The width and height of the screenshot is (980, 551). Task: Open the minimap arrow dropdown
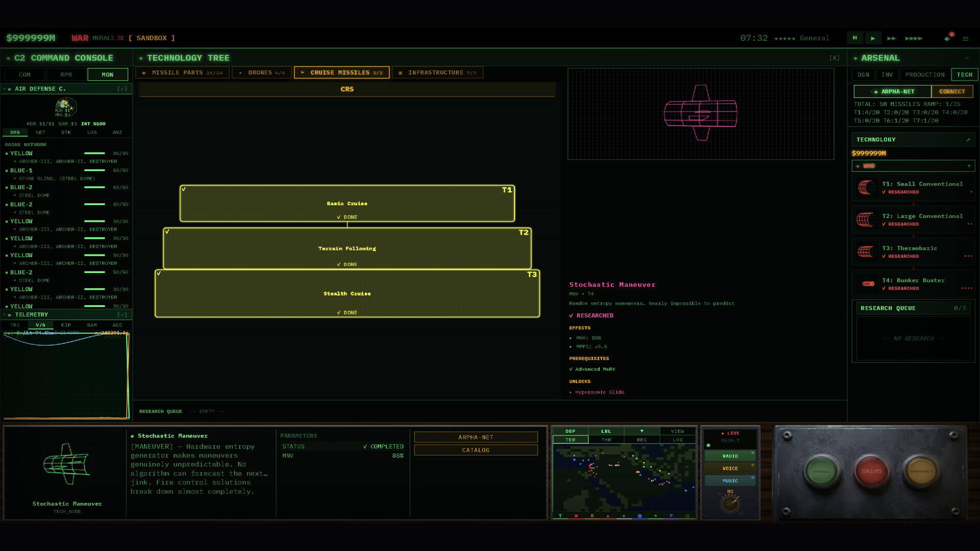point(642,431)
